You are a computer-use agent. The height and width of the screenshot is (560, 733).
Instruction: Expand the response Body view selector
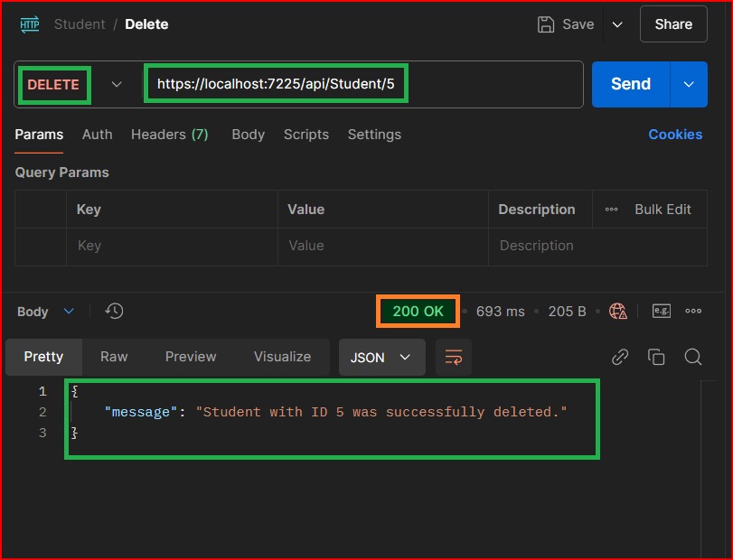[x=44, y=311]
